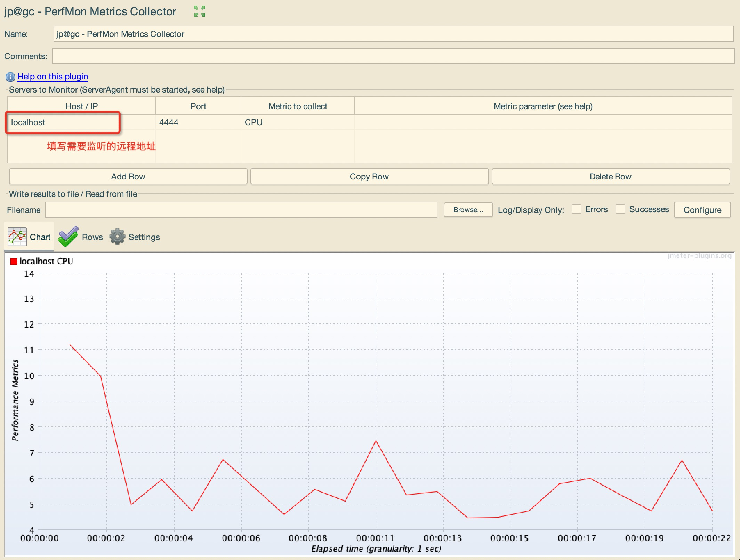Click the Port column header
This screenshot has width=740, height=560.
coord(198,106)
